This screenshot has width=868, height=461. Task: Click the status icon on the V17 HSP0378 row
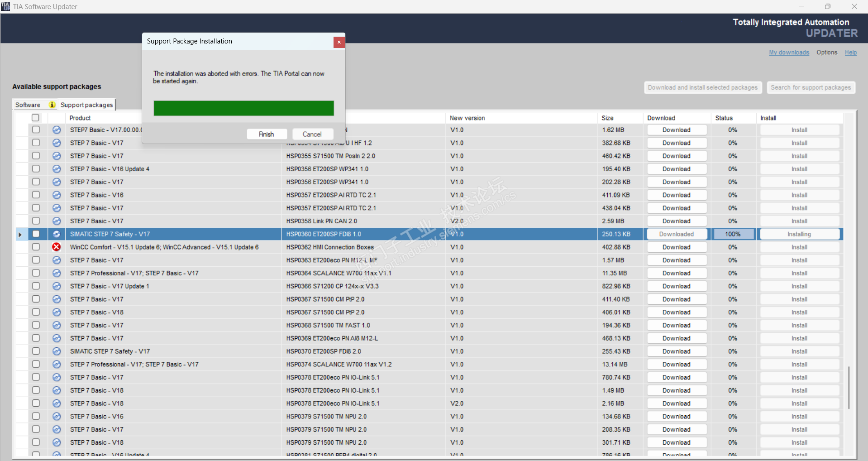tap(57, 377)
